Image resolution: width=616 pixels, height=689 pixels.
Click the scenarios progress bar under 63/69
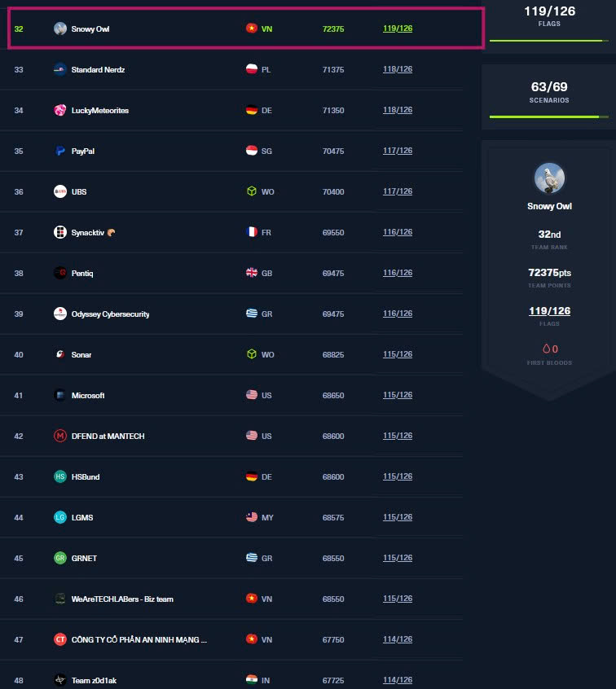click(x=549, y=117)
